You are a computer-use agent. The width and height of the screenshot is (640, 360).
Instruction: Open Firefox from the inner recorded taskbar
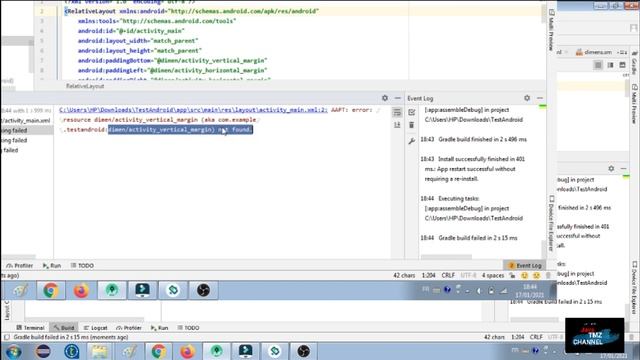[x=81, y=290]
